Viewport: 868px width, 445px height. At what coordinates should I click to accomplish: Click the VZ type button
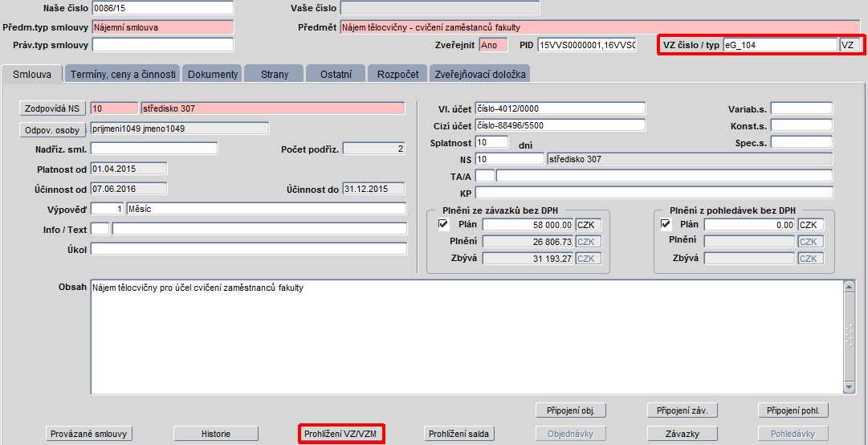[x=850, y=46]
